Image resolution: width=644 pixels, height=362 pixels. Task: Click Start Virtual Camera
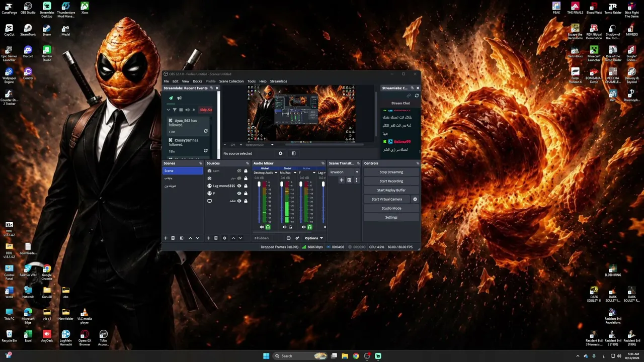click(387, 199)
